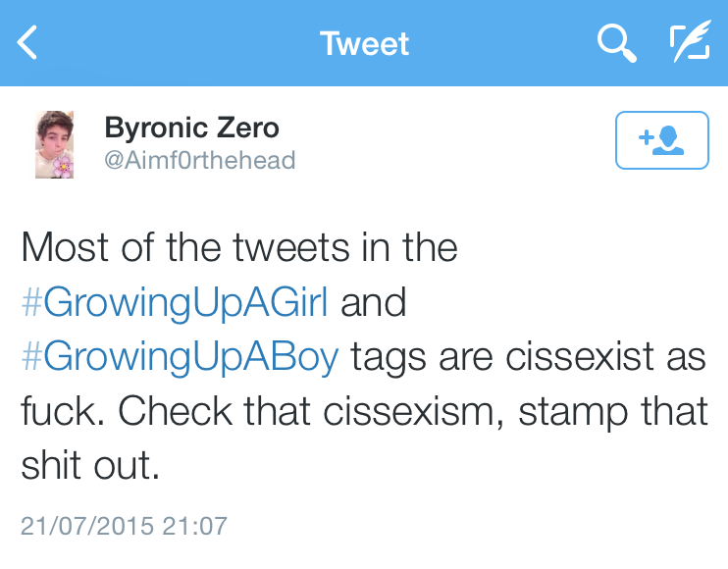The width and height of the screenshot is (728, 569).
Task: Open Byronic Zero's profile photo
Action: coord(55,144)
